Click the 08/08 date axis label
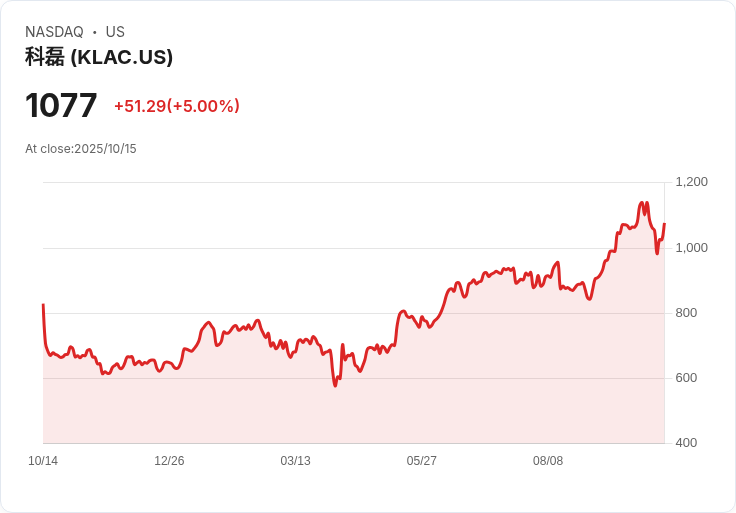This screenshot has height=513, width=736. [x=548, y=461]
